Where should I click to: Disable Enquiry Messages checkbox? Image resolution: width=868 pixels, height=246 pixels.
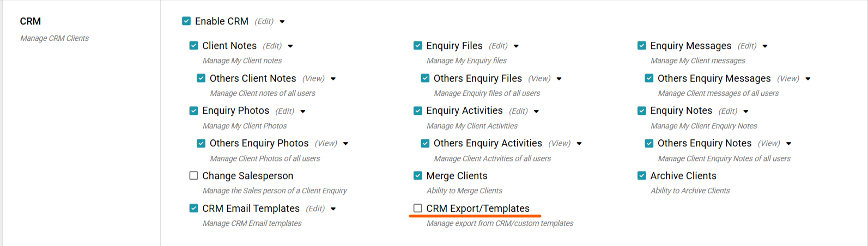(x=641, y=46)
